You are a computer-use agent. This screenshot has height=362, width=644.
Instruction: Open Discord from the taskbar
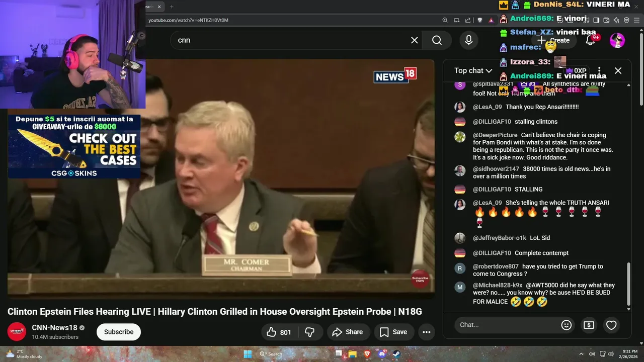[382, 354]
